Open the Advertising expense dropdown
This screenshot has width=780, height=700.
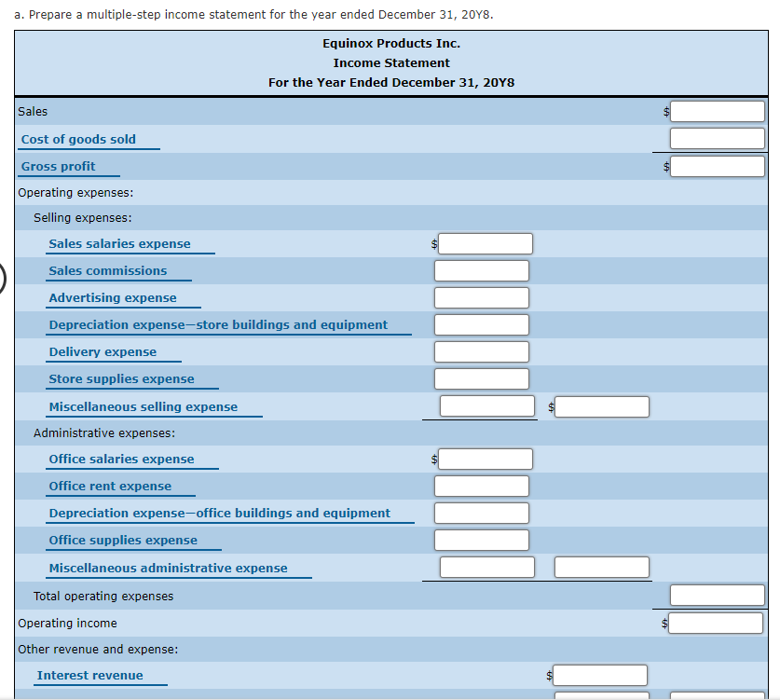click(x=123, y=298)
